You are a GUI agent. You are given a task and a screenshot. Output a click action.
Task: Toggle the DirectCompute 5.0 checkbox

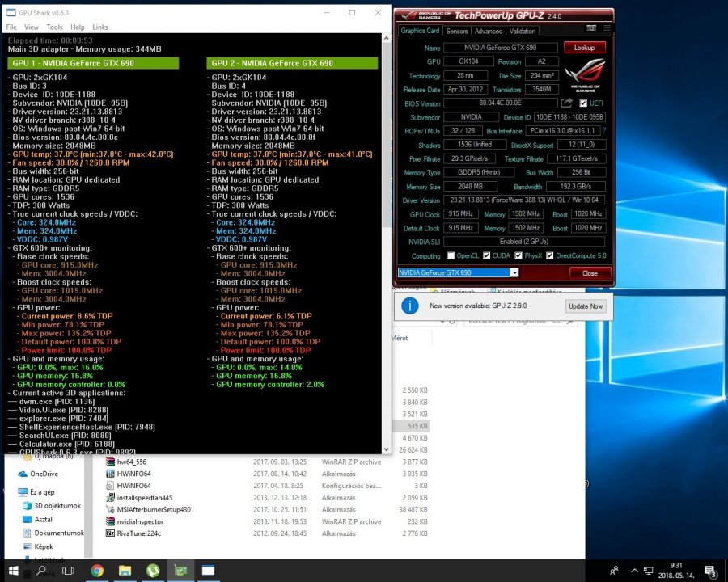[550, 255]
